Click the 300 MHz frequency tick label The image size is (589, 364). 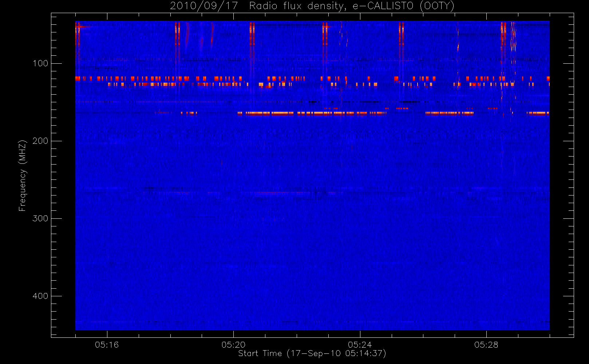(40, 218)
